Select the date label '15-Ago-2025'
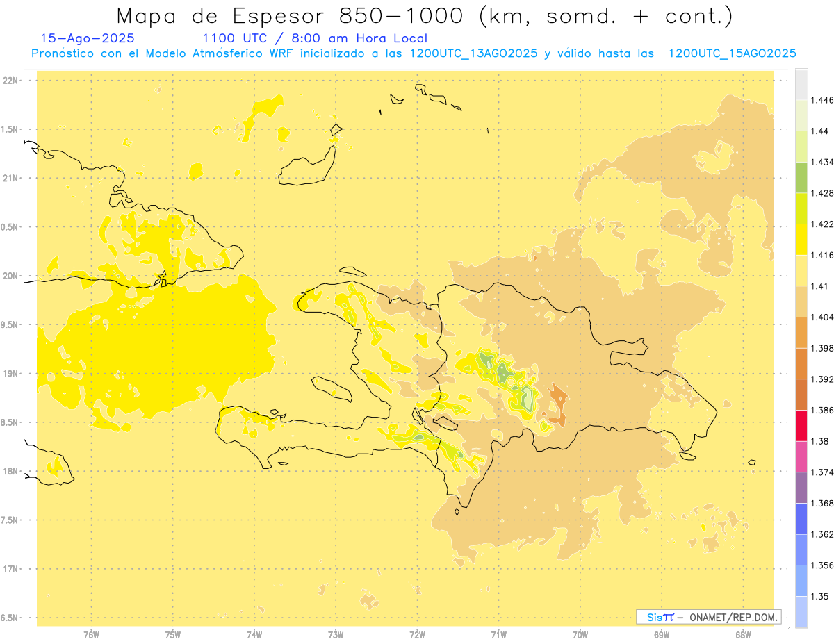The image size is (834, 644). point(88,39)
